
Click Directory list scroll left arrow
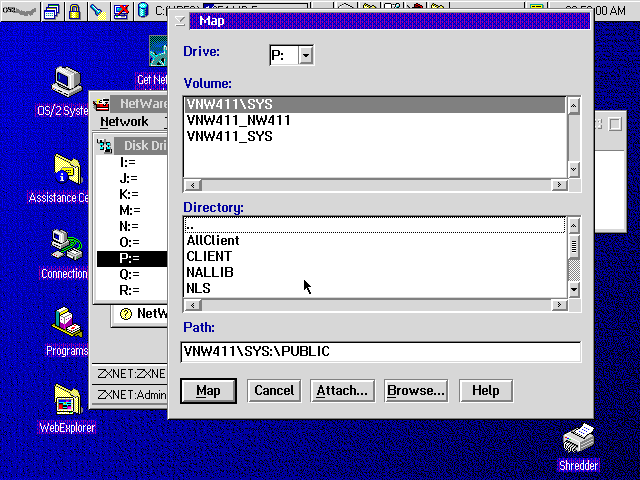click(193, 305)
